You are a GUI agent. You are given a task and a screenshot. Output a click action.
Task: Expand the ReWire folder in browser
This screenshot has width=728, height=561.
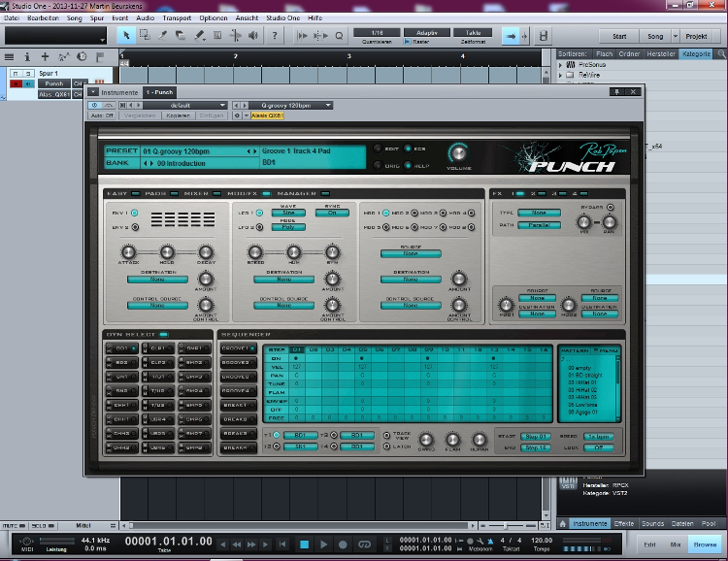[x=560, y=75]
